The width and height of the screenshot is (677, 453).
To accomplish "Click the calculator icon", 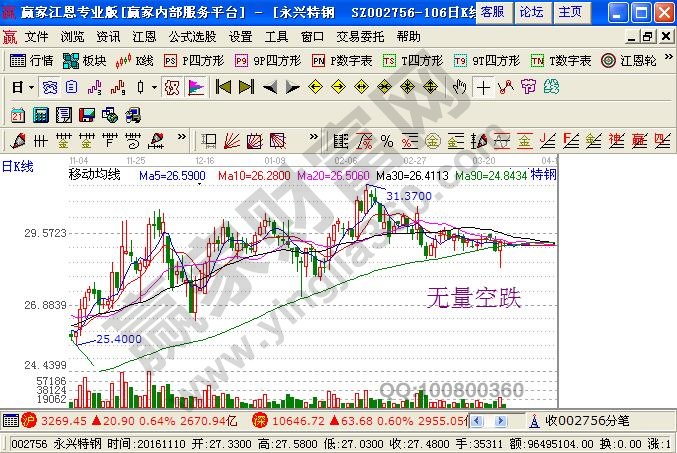I will (41, 113).
